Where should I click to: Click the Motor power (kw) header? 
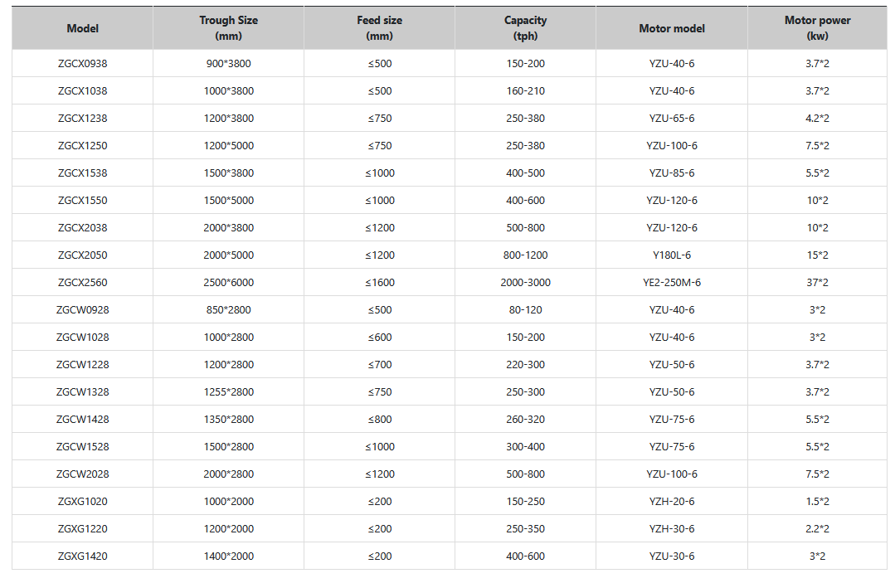pos(817,28)
